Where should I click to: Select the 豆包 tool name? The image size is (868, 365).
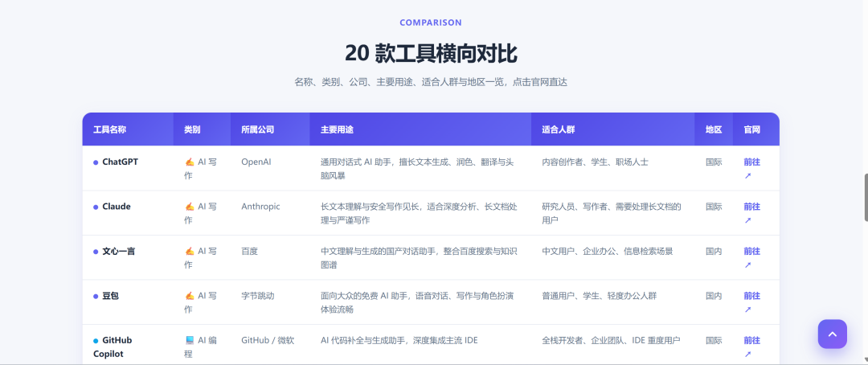(x=111, y=297)
